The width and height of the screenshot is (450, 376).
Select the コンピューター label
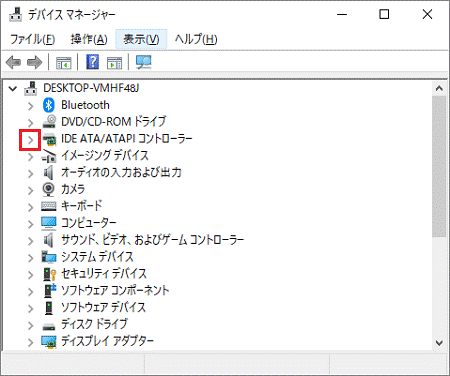(89, 223)
